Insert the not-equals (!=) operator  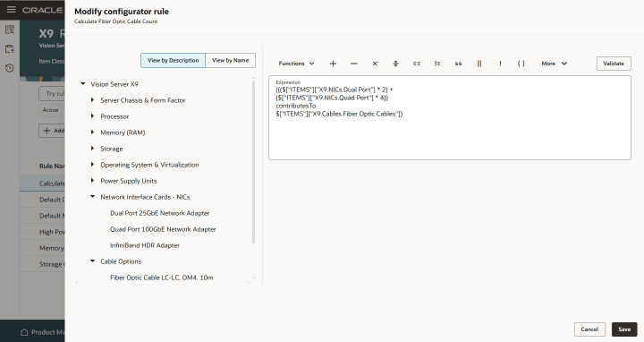pos(437,64)
